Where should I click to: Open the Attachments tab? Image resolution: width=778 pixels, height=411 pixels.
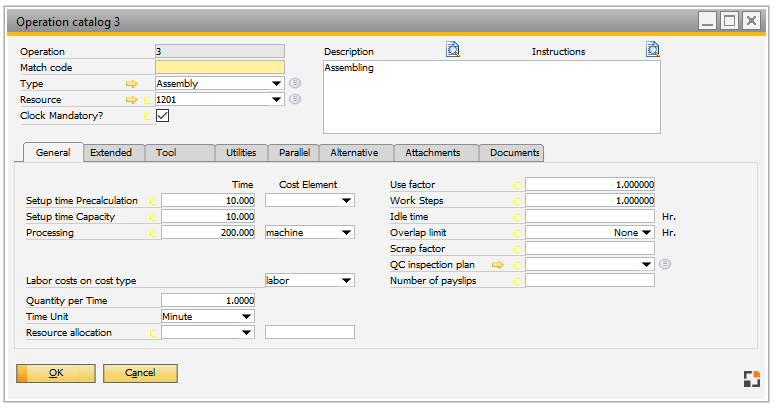coord(433,153)
